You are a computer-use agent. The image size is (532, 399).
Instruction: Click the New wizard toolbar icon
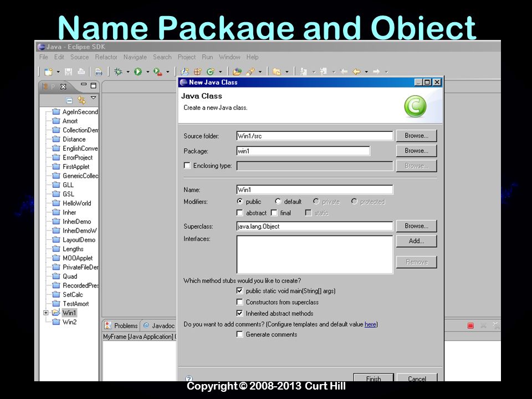coord(49,71)
